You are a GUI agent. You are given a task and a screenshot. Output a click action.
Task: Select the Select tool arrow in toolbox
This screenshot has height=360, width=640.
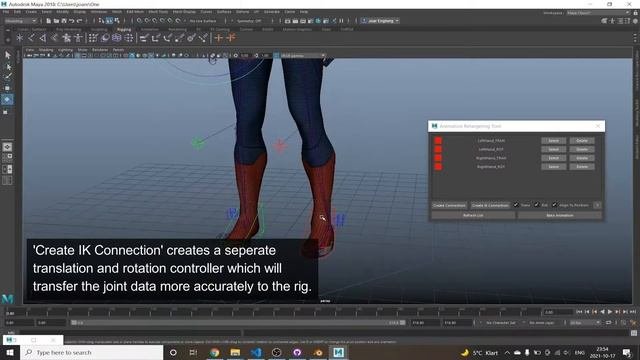(x=7, y=55)
